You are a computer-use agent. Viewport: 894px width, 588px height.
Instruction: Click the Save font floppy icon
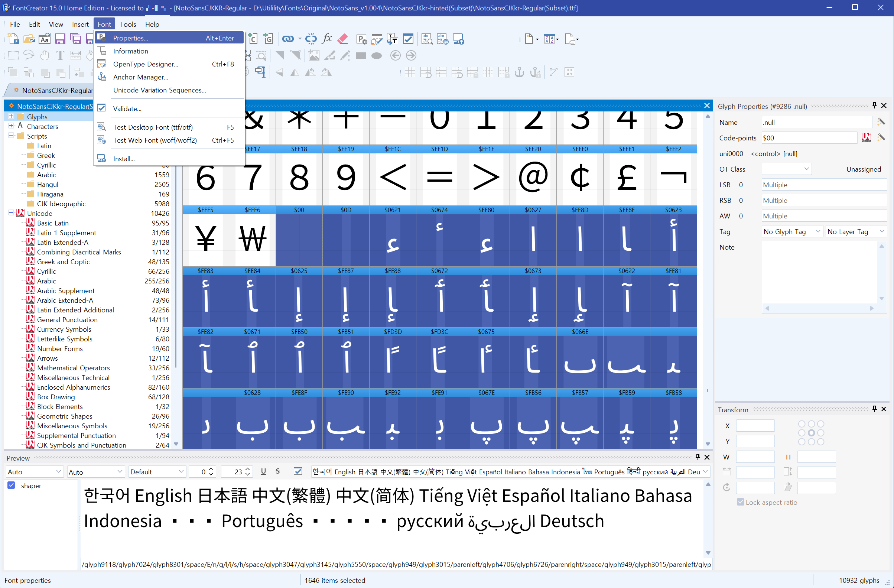(x=60, y=39)
